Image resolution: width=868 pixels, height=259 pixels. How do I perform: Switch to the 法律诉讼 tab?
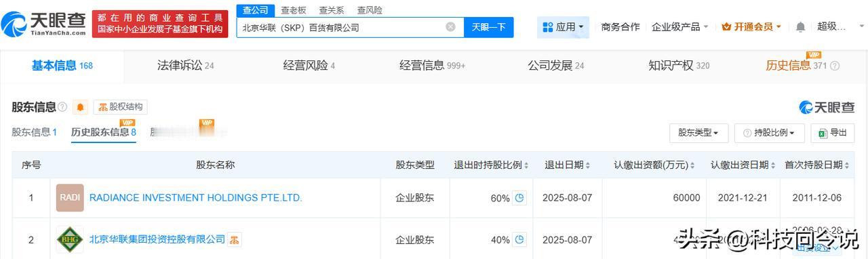click(x=185, y=66)
